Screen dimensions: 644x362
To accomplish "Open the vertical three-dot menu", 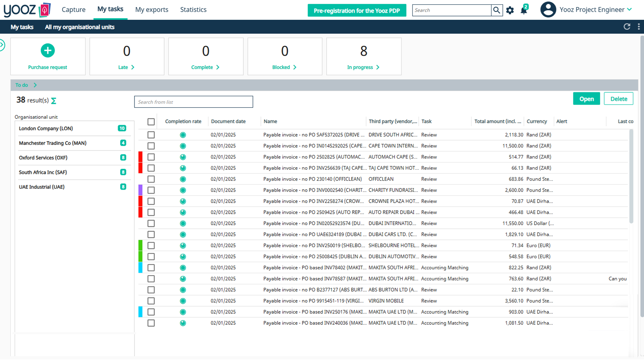I will (x=639, y=27).
